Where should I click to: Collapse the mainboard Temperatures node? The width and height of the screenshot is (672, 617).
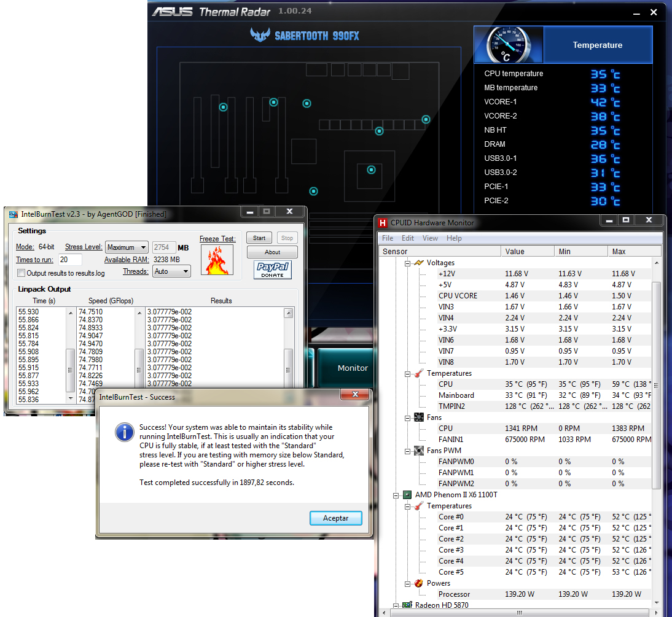pos(407,374)
